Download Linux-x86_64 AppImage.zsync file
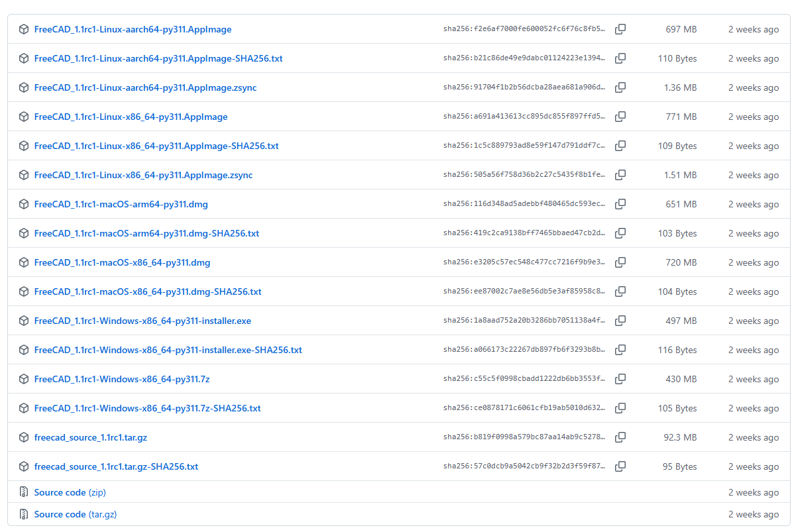This screenshot has width=796, height=532. (x=144, y=175)
